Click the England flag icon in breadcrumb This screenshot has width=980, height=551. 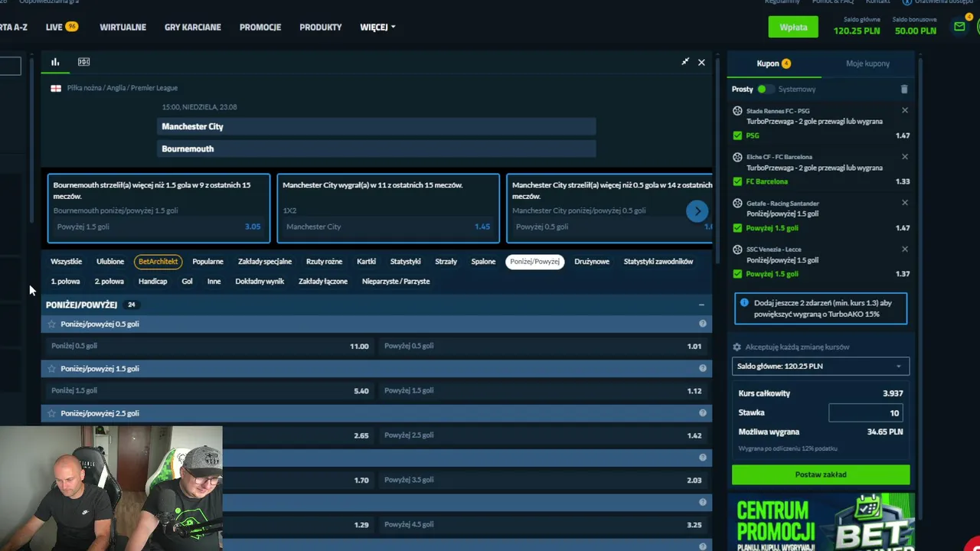(x=56, y=88)
